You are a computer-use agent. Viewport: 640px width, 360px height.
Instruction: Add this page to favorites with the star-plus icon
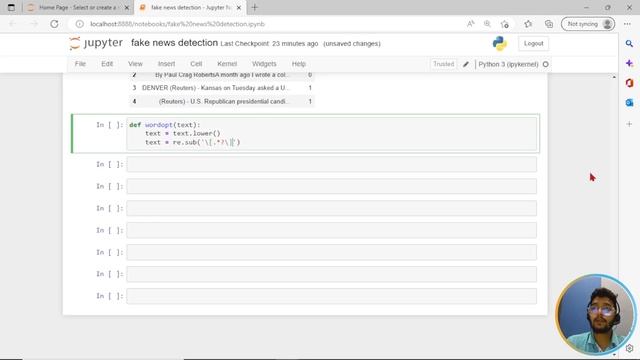coord(505,24)
